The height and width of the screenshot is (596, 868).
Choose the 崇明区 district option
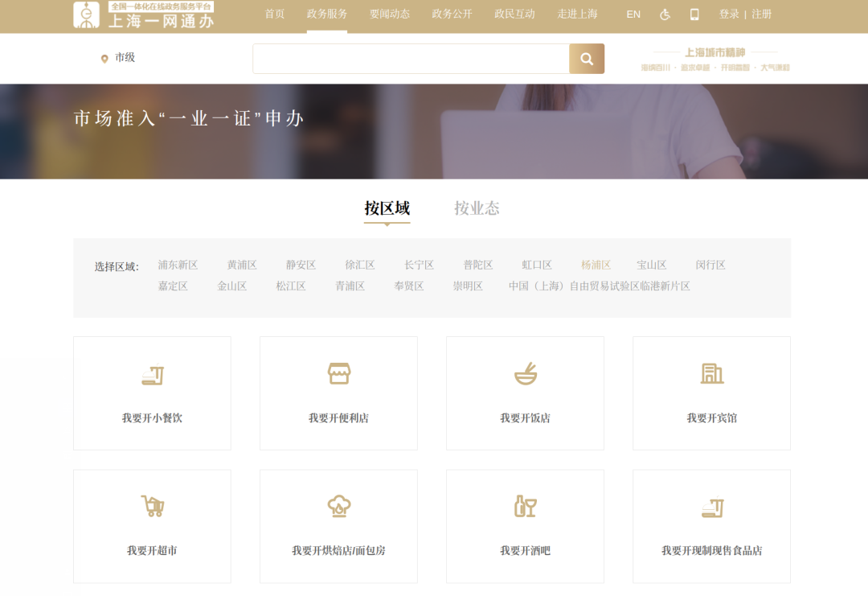(468, 286)
